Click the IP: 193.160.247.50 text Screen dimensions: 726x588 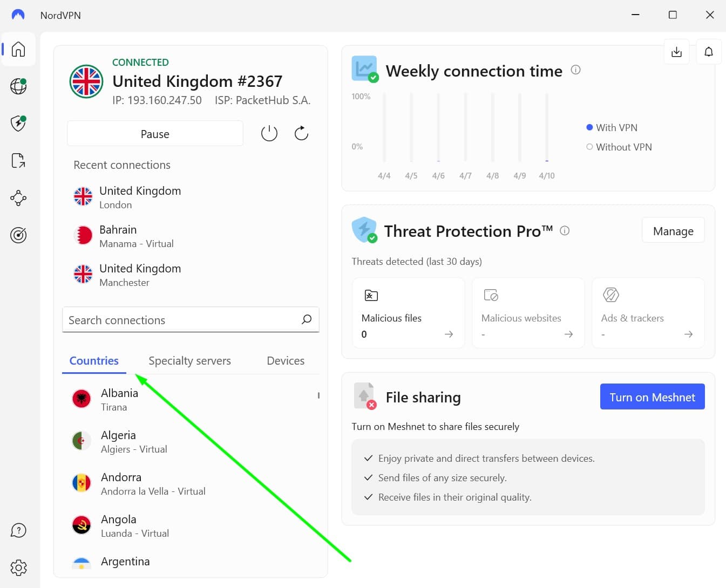point(157,100)
